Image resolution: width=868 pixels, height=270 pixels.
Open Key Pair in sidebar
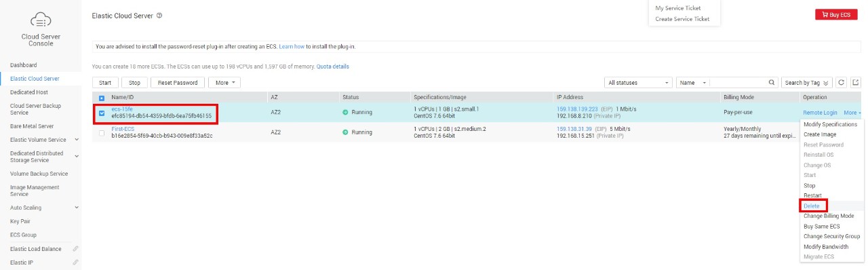pos(21,221)
